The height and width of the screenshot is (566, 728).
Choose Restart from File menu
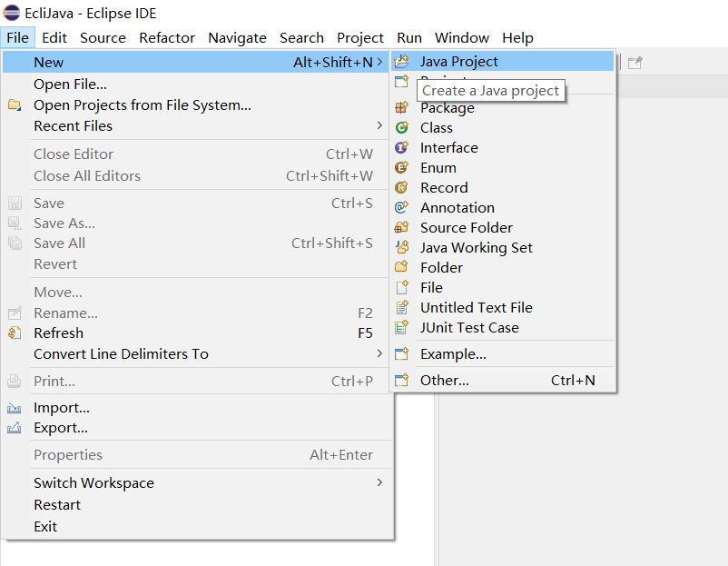[195, 504]
